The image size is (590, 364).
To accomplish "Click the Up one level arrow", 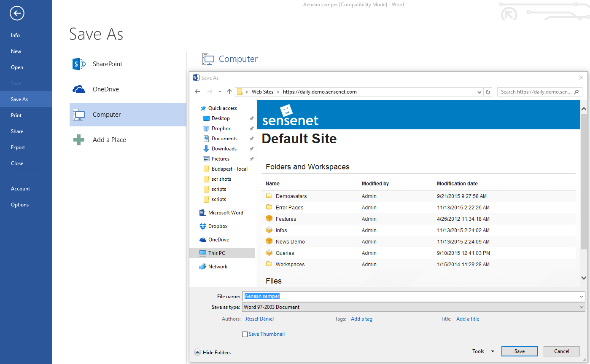I will pyautogui.click(x=229, y=91).
